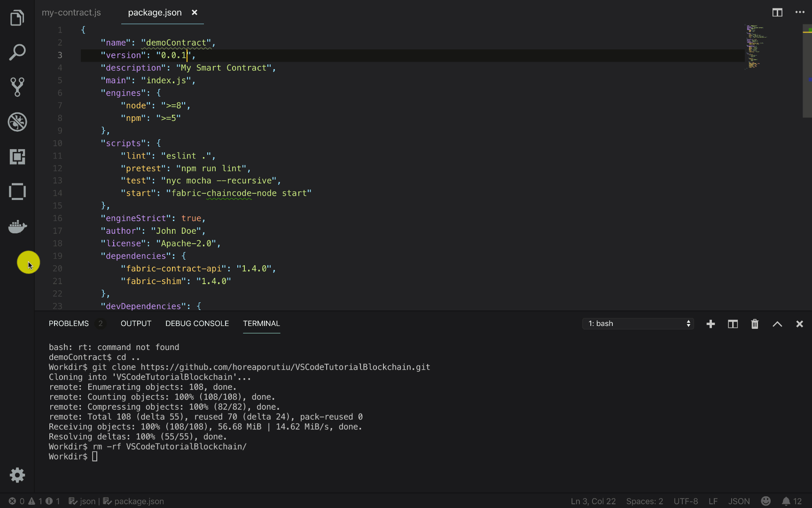Add a new terminal
Screen dimensions: 812x508
point(710,324)
